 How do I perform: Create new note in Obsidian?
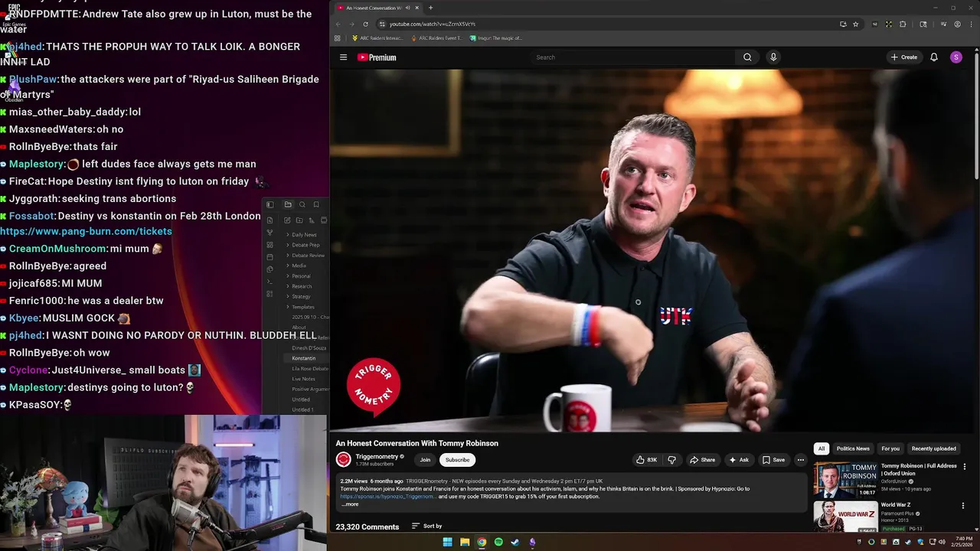click(287, 220)
